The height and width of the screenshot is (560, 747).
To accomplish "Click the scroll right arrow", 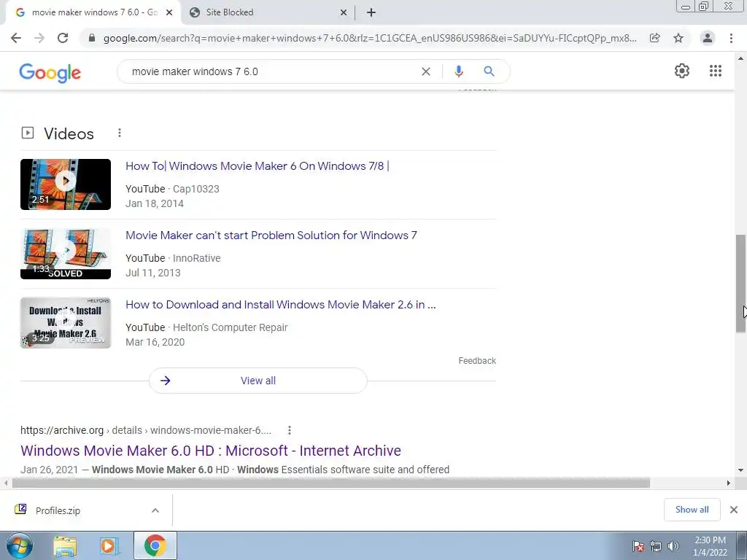I will pyautogui.click(x=729, y=483).
